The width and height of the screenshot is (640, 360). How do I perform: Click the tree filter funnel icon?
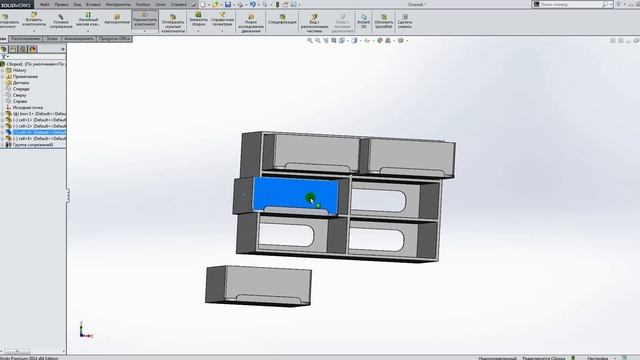(4, 57)
